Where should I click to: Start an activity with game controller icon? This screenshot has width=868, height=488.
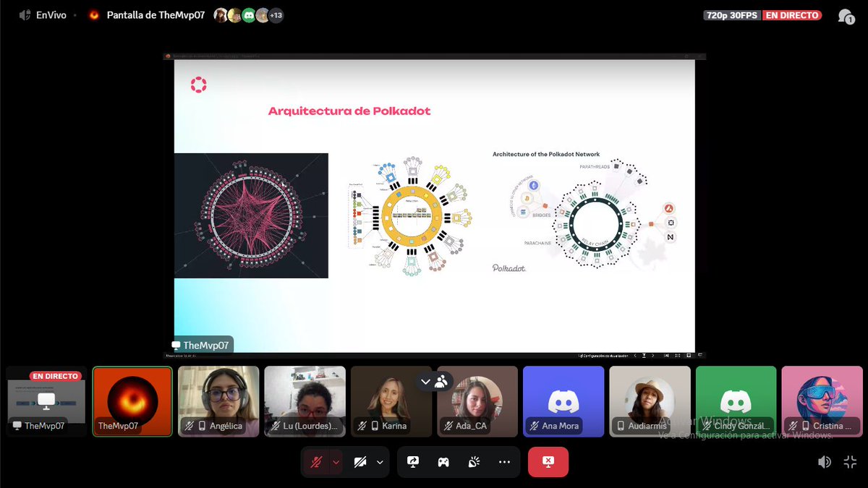point(443,462)
